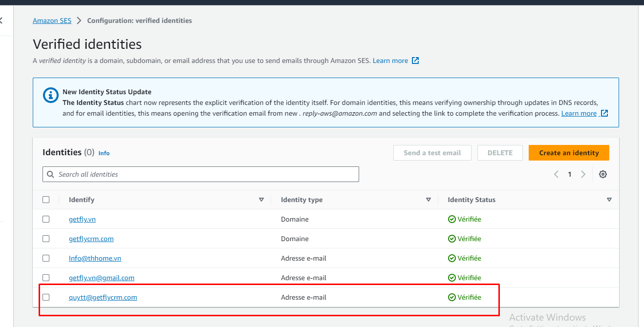Viewport: 644px width, 327px height.
Task: Sort by the Identity Status column arrow
Action: [609, 200]
